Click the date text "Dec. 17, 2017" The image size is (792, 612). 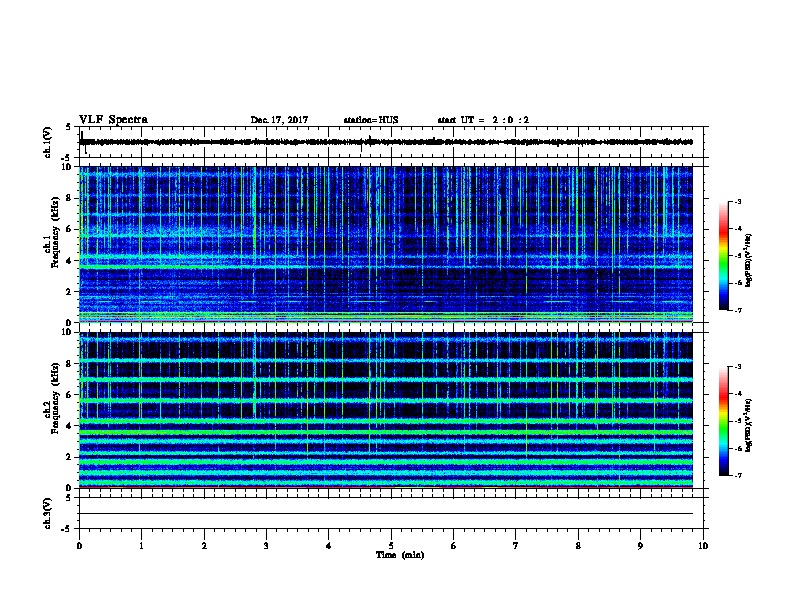click(x=279, y=120)
